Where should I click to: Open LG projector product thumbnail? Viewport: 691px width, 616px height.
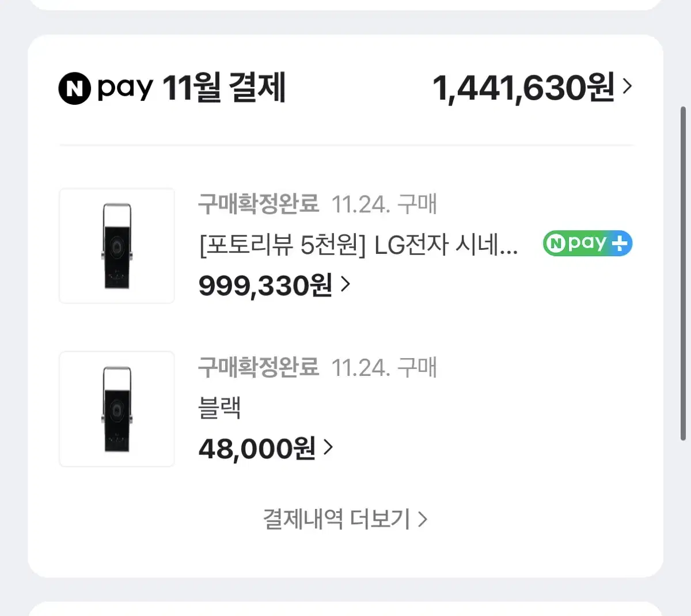pos(117,246)
